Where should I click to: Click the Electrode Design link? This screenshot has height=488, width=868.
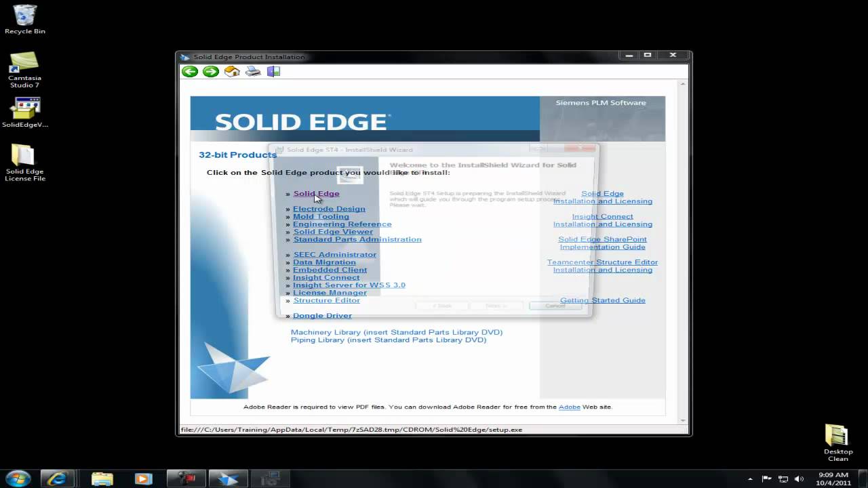coord(329,209)
